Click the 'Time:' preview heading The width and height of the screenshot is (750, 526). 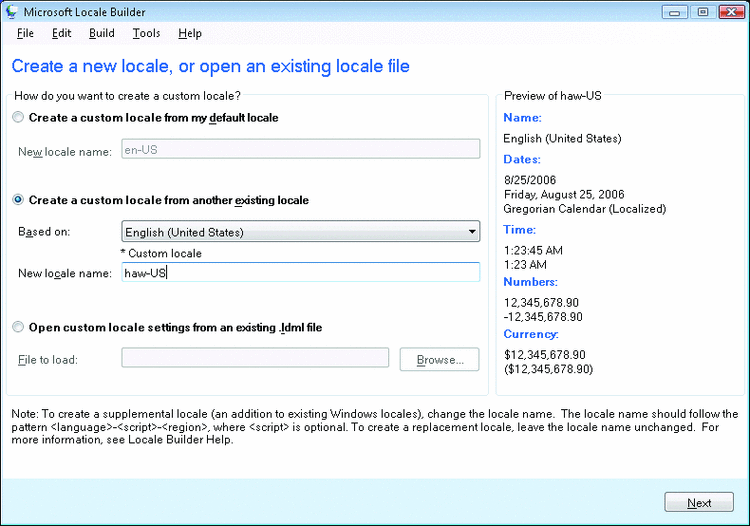point(519,230)
